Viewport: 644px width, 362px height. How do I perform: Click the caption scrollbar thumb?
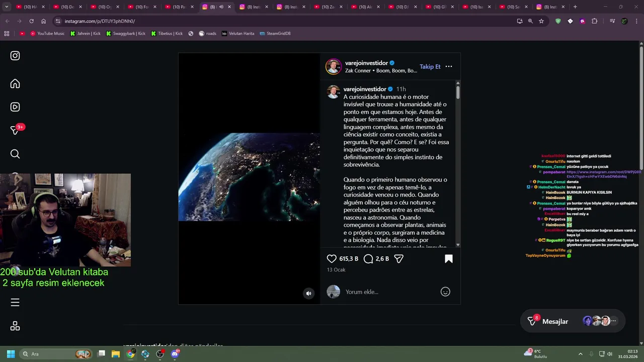tap(458, 92)
